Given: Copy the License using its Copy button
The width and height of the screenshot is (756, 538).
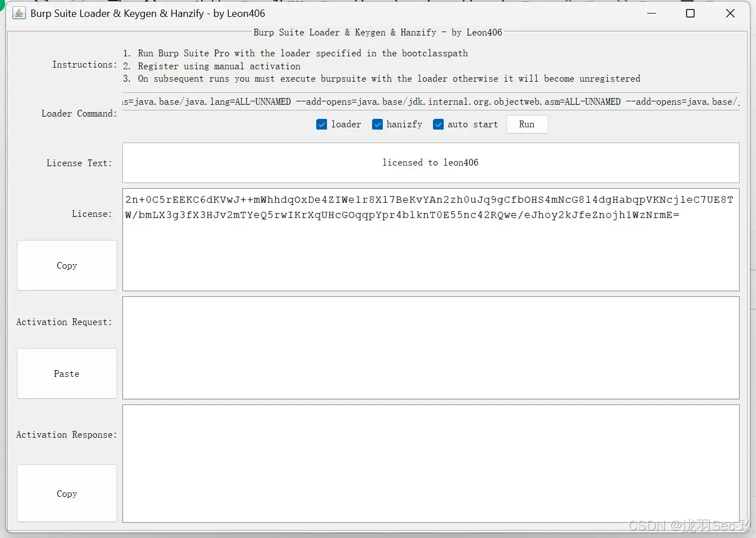Looking at the screenshot, I should (x=67, y=265).
